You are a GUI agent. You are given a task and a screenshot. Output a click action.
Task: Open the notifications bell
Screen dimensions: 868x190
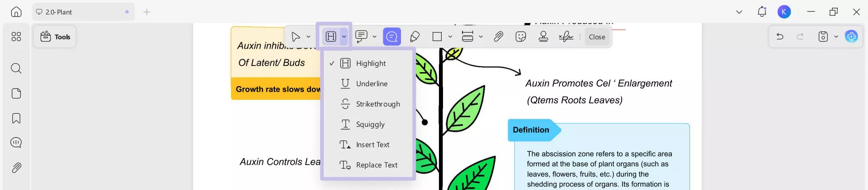[x=762, y=12]
